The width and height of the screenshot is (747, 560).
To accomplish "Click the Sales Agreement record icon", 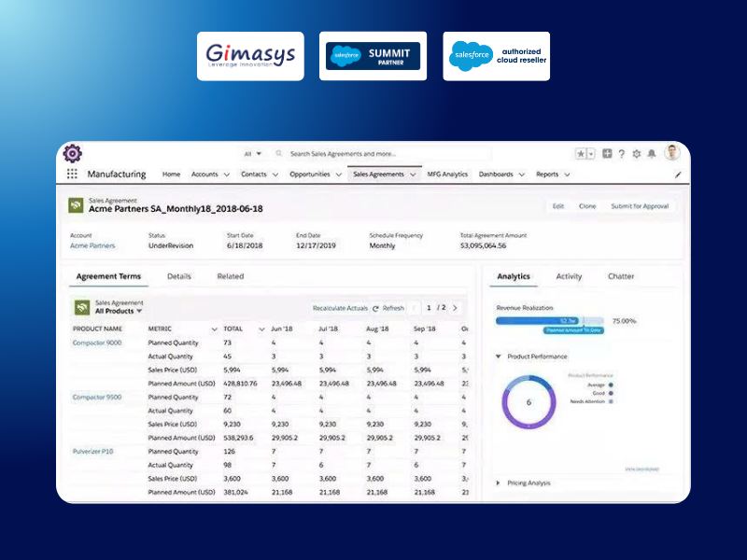I will pos(78,203).
